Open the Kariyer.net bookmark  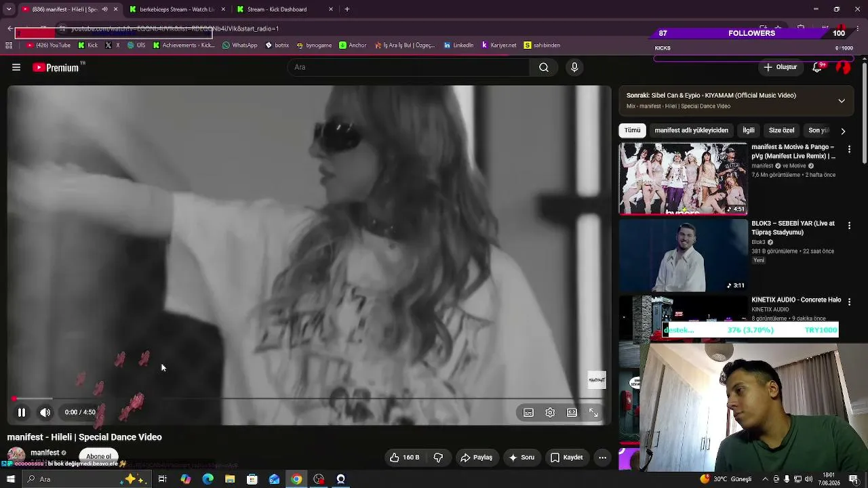(499, 45)
